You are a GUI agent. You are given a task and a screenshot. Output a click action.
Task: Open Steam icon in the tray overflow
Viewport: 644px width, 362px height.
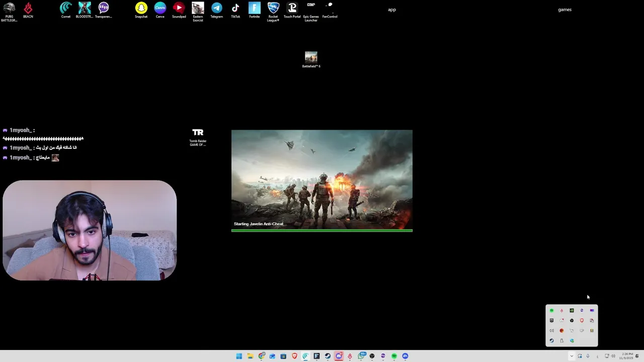point(551,340)
